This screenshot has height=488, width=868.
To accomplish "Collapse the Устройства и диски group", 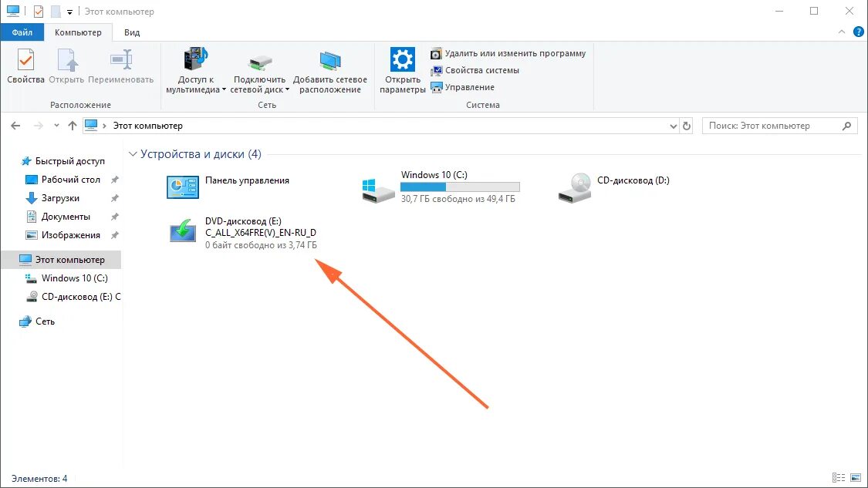I will 133,154.
